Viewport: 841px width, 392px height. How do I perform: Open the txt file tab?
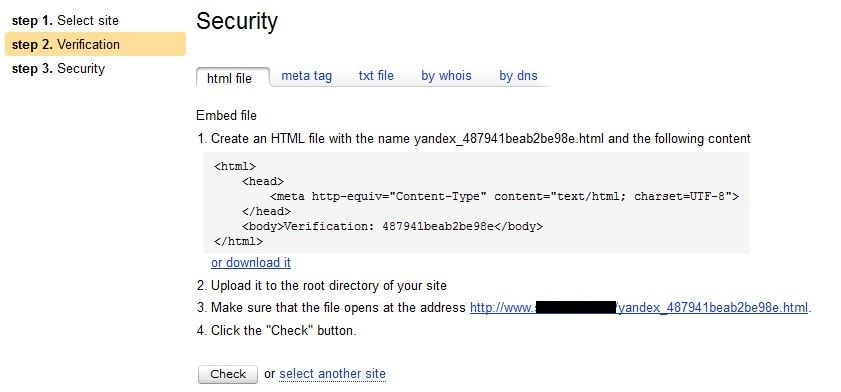point(376,76)
